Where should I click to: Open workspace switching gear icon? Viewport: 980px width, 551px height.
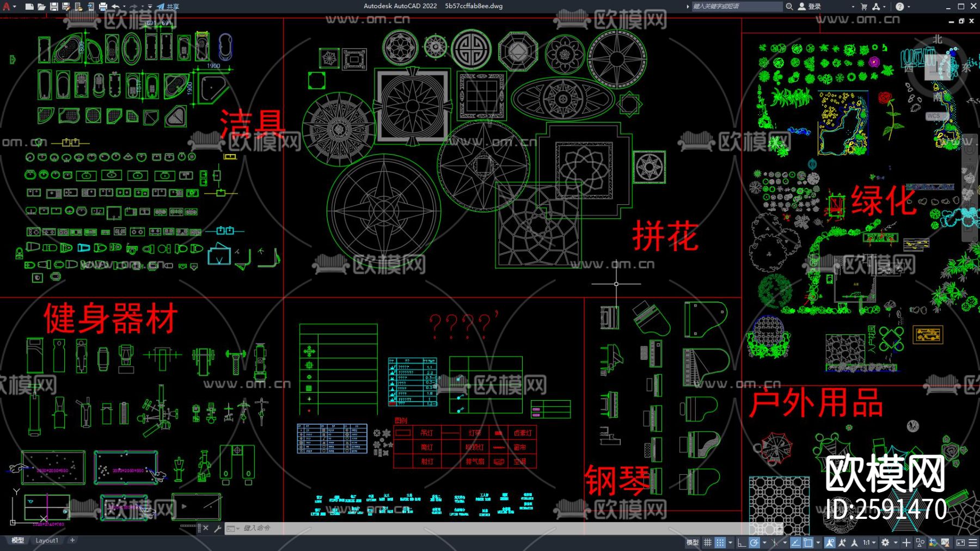885,542
